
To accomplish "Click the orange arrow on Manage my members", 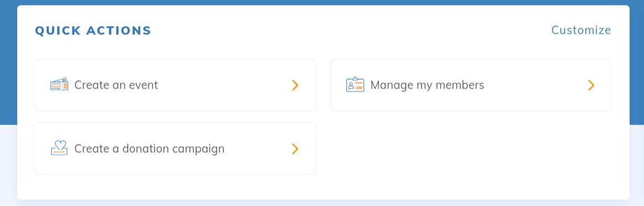I will click(x=591, y=85).
